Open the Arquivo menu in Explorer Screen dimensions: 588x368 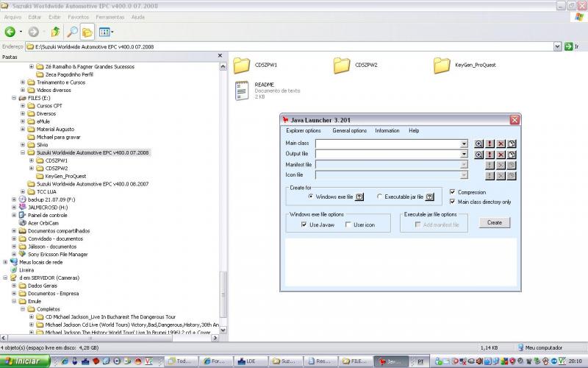coord(12,17)
